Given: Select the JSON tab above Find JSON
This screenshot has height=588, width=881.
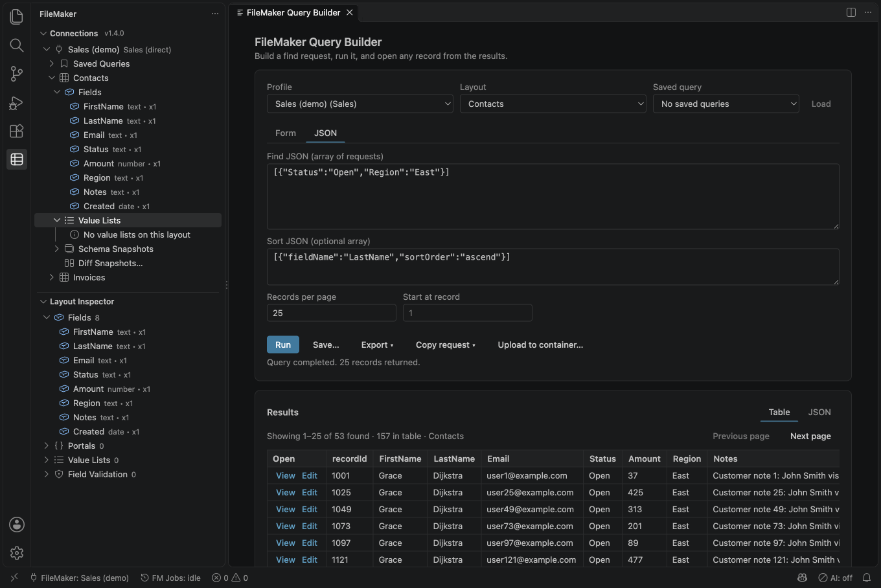Looking at the screenshot, I should (x=325, y=133).
